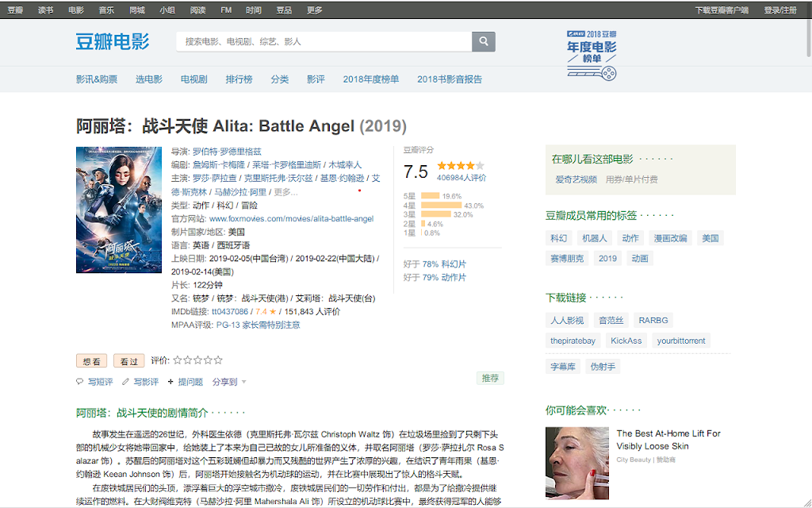Go to 选电影 tab
Viewport: 812px width, 508px height.
tap(149, 79)
